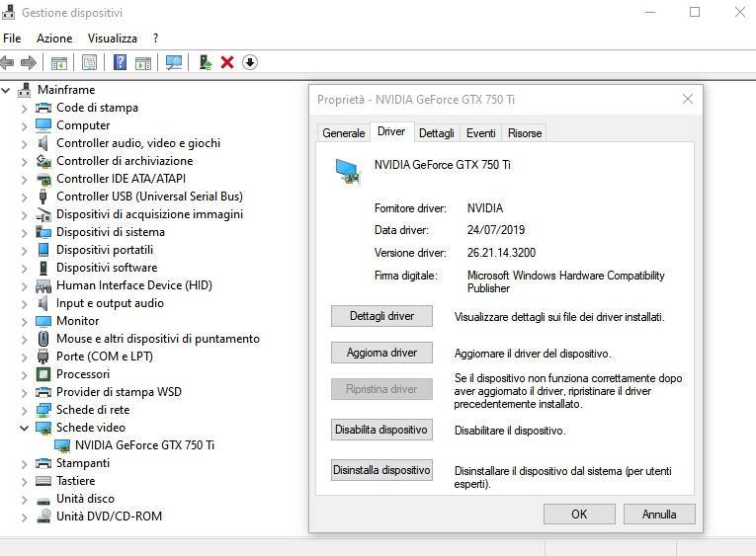Collapse the Schede video category
Image resolution: width=756 pixels, height=556 pixels.
[24, 428]
